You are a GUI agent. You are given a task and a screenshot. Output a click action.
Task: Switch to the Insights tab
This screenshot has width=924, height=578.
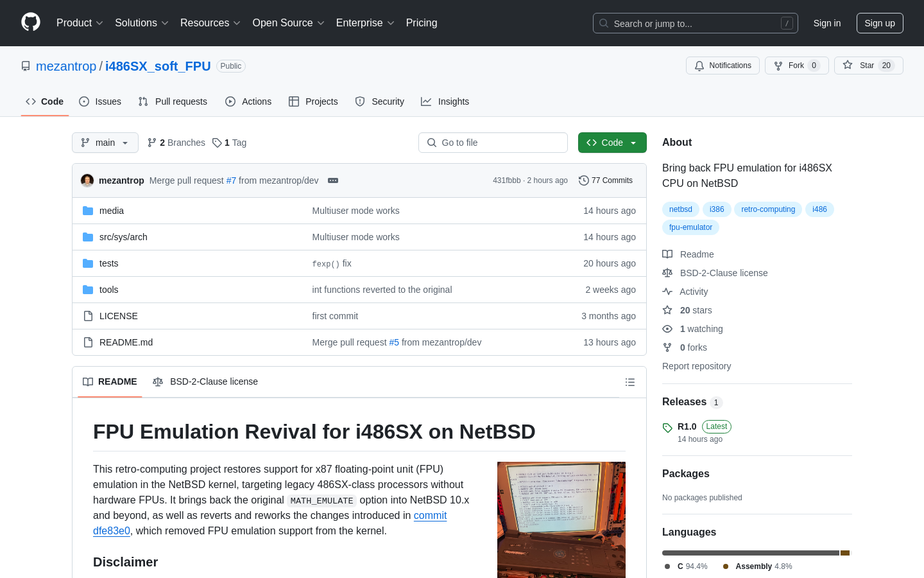(445, 101)
